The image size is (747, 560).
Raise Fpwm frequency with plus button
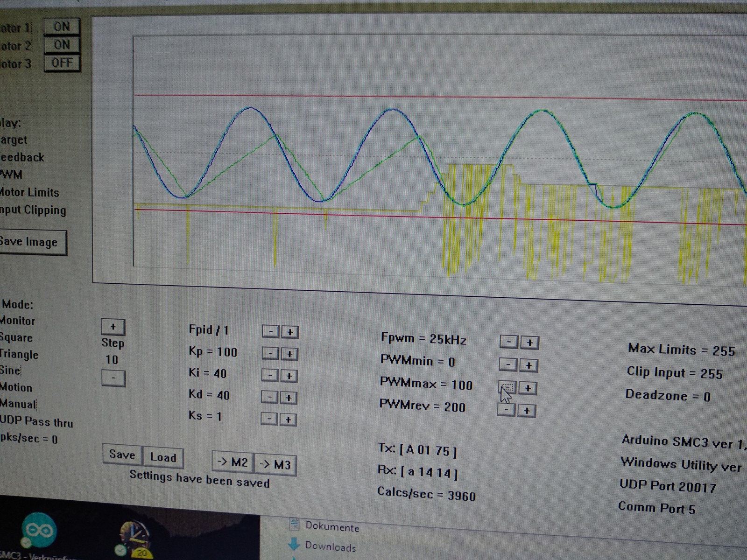[x=529, y=343]
